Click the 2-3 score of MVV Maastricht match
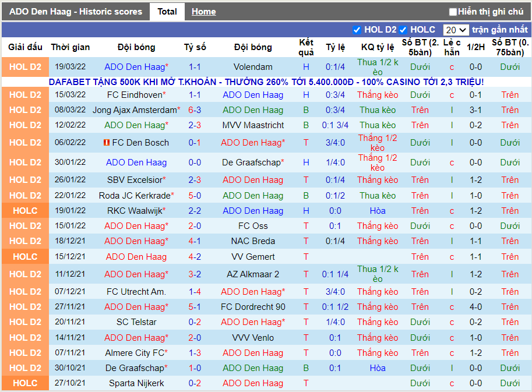 coord(195,125)
